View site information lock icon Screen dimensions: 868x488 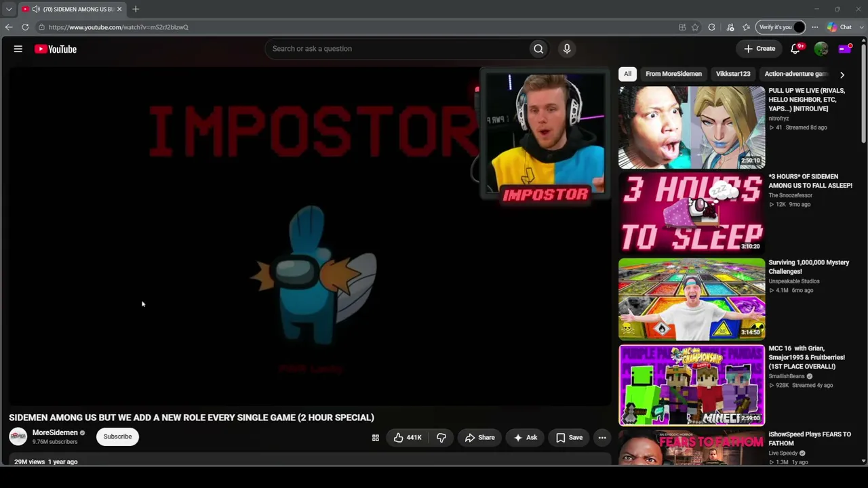[x=41, y=27]
